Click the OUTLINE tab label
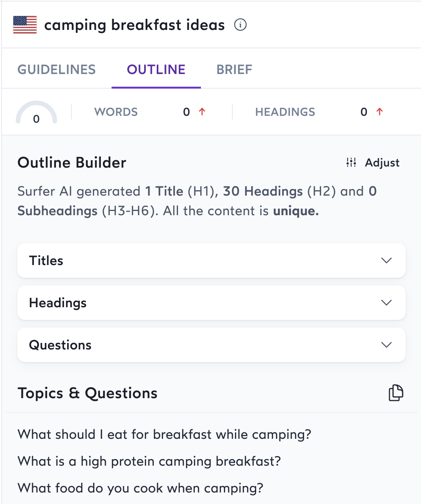This screenshot has width=421, height=504. point(156,69)
